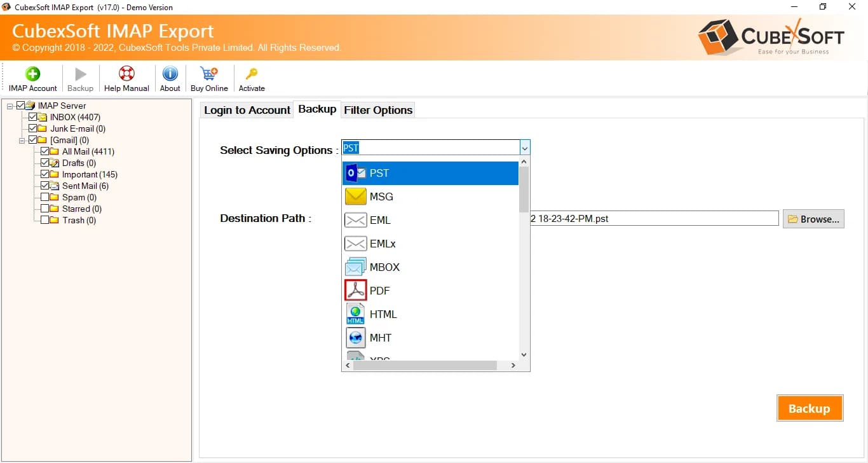Click the dropdown vertical scrollbar thumb

[x=524, y=190]
